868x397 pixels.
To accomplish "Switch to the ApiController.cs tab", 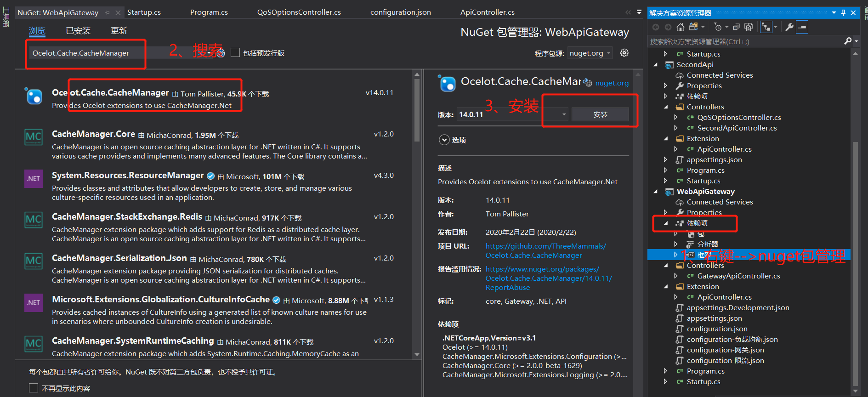I will 488,12.
